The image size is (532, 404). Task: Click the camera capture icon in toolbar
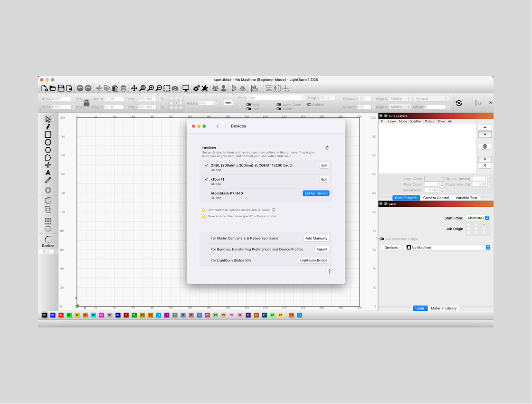coord(175,88)
